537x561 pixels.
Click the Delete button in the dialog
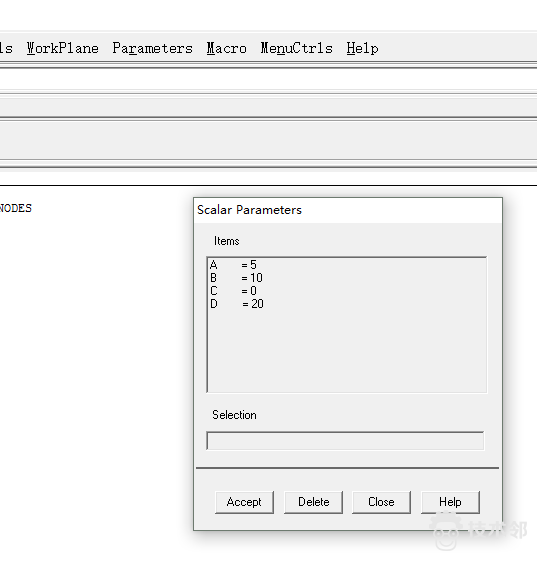313,502
